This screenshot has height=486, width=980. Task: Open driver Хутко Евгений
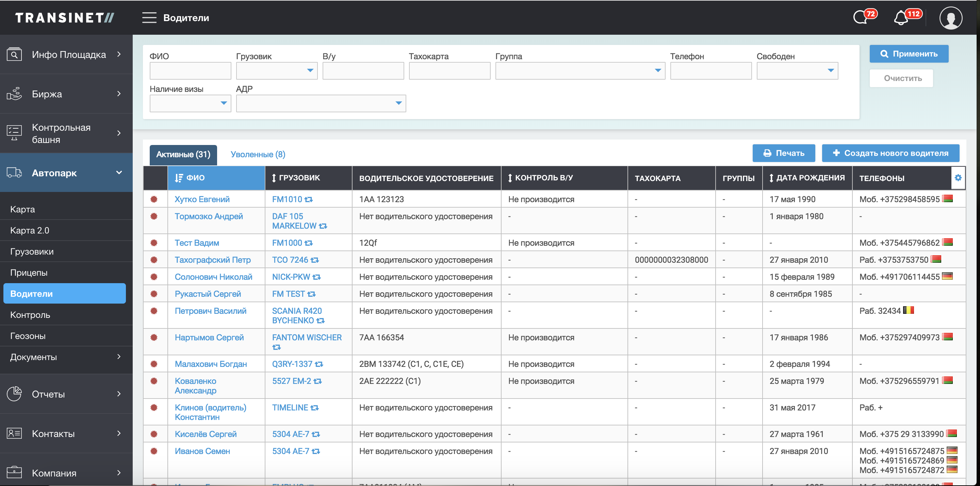[202, 199]
